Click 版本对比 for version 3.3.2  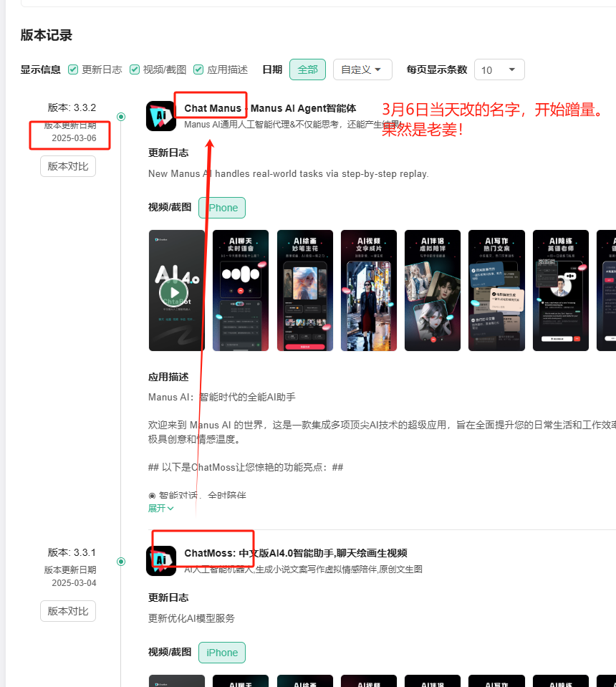click(x=67, y=165)
